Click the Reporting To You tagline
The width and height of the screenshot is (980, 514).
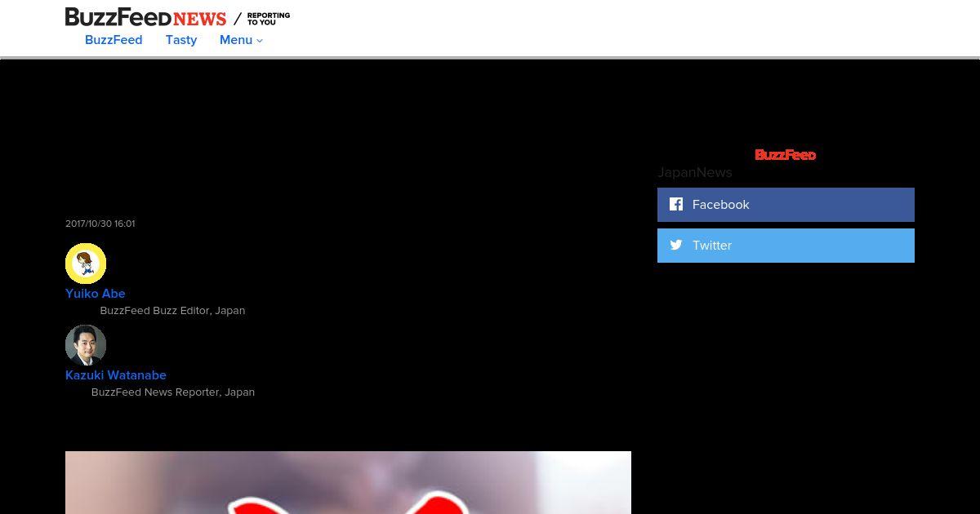(269, 19)
